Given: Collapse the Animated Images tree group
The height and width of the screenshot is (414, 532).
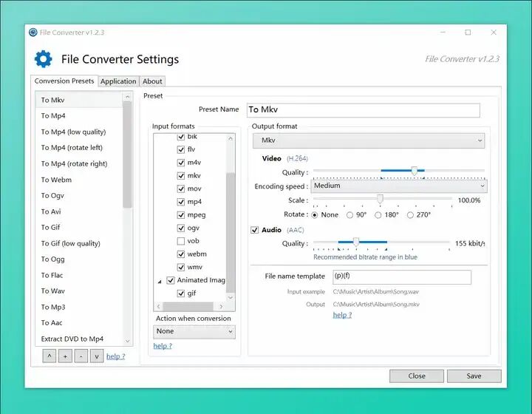Looking at the screenshot, I should 160,282.
